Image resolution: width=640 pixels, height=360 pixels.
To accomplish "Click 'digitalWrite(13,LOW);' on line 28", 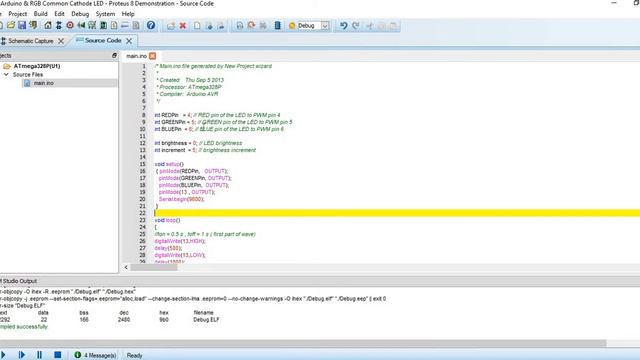I will coord(180,255).
